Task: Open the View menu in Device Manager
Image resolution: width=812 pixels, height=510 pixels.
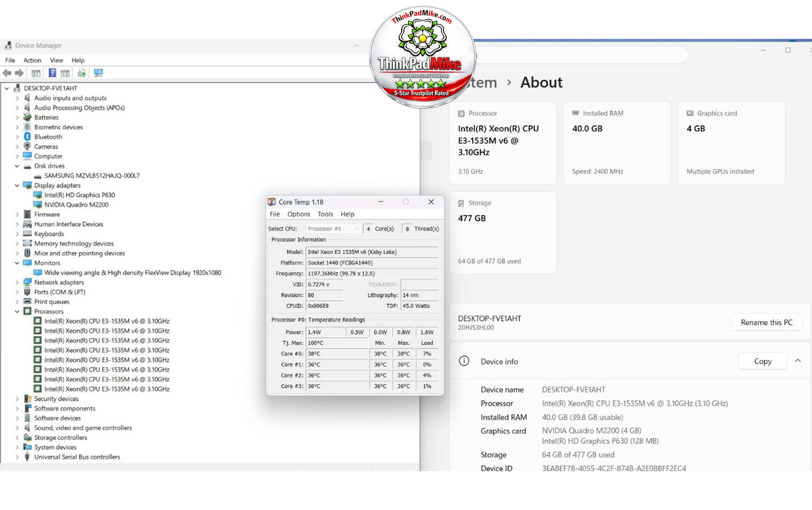Action: [x=57, y=60]
